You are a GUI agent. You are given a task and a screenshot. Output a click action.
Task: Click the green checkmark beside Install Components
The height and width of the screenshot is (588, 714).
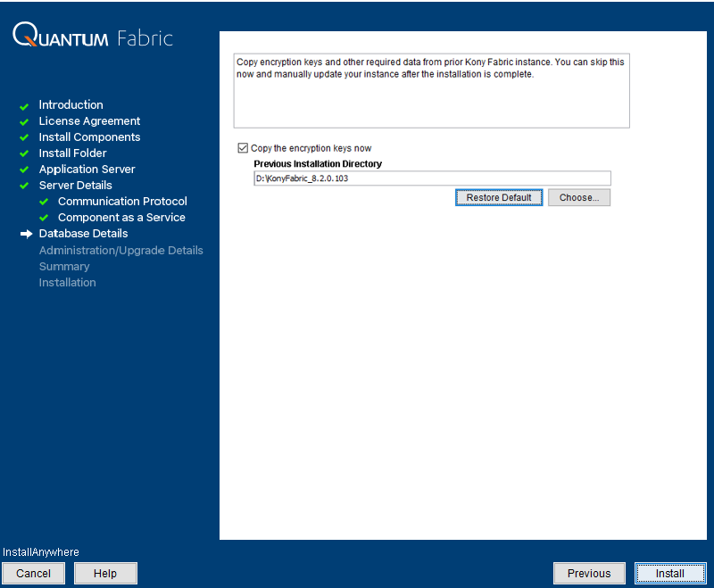24,137
